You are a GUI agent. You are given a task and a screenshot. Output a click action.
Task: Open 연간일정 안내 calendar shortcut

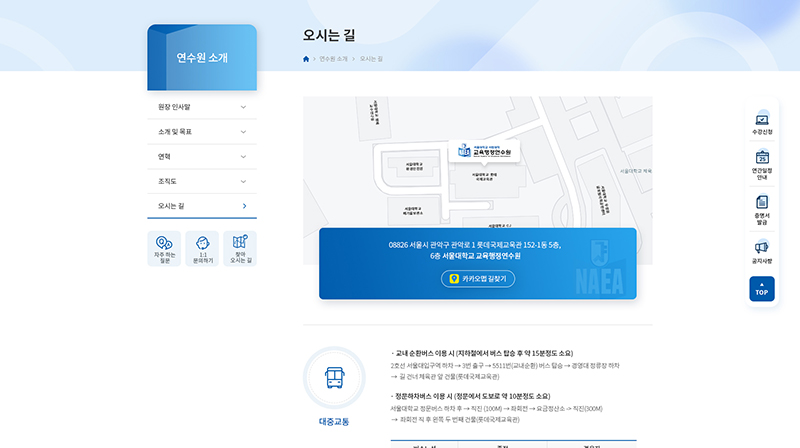coord(762,164)
